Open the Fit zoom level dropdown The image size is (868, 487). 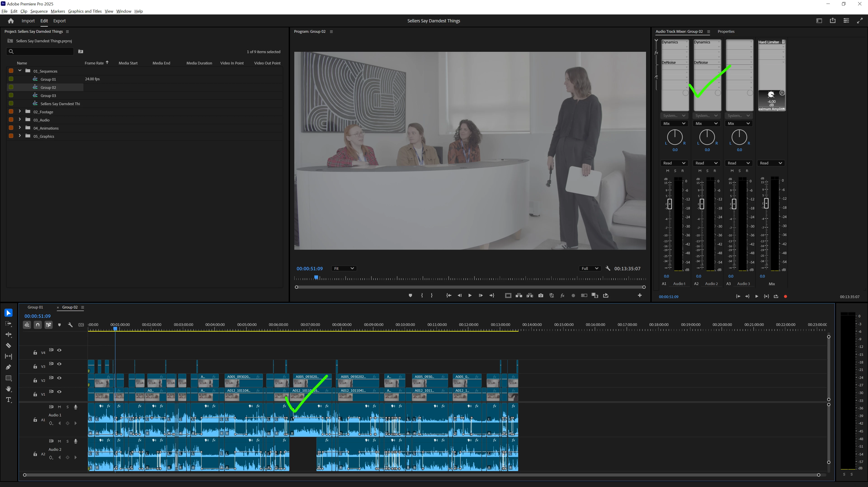[344, 268]
